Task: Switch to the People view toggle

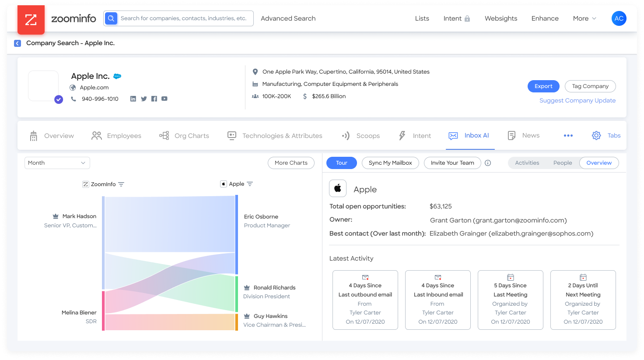Action: 563,163
